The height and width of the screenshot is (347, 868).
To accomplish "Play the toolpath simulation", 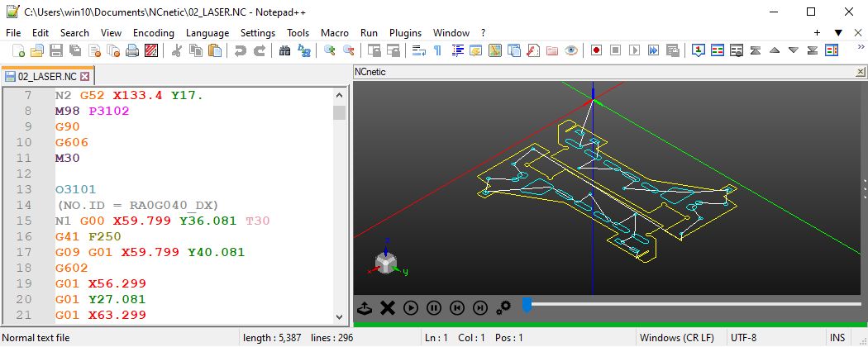I will click(411, 307).
